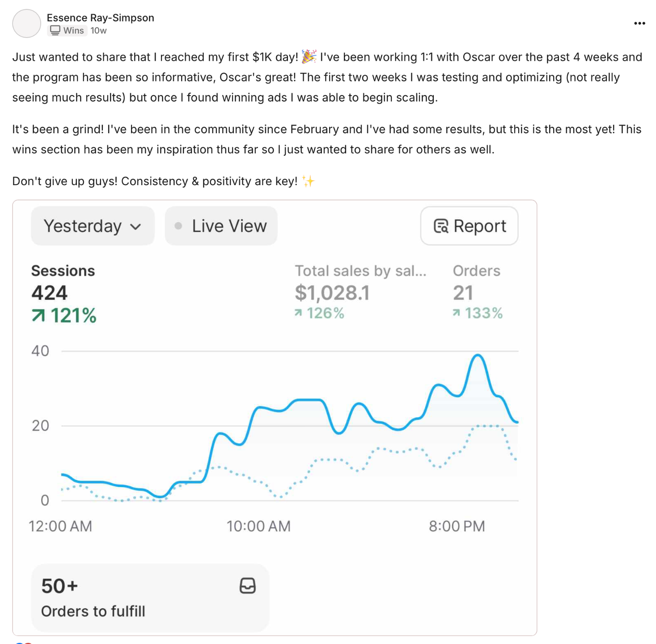Click the green Sessions up-arrow icon
Viewport: 656px width, 644px height.
click(x=38, y=316)
